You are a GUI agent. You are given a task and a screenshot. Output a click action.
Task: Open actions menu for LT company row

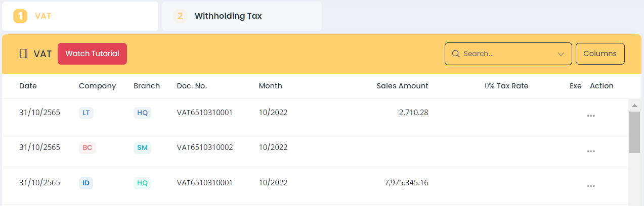590,116
